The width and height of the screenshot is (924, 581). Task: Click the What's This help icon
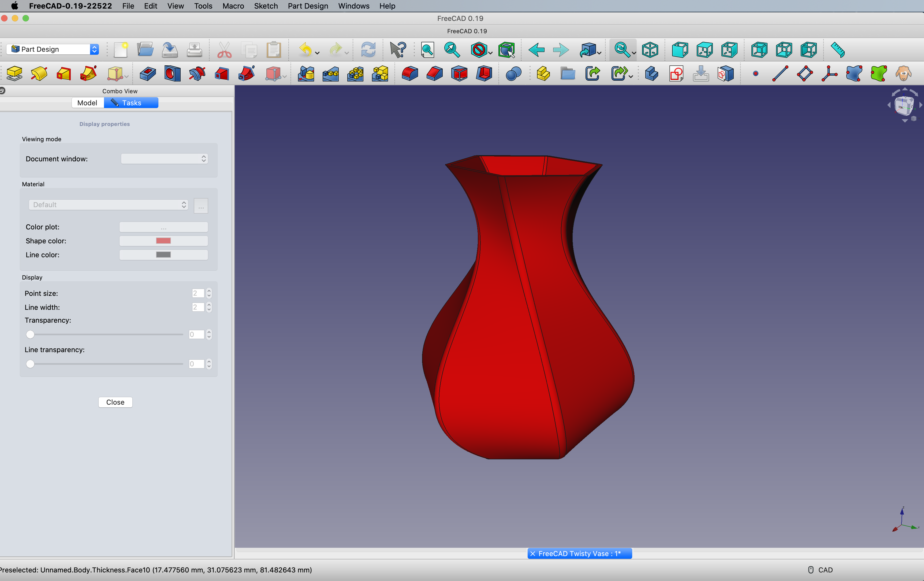(397, 50)
